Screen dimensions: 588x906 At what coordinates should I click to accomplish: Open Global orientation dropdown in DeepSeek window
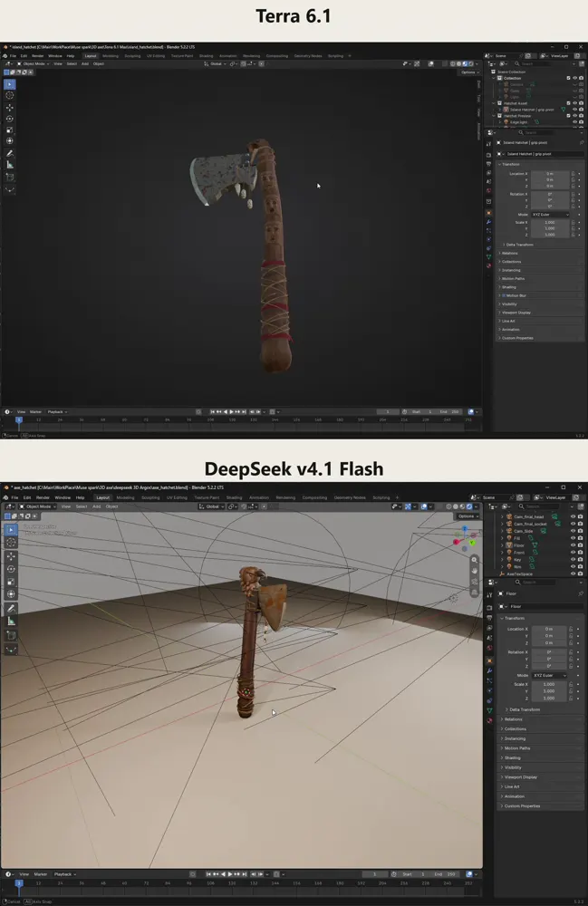212,506
